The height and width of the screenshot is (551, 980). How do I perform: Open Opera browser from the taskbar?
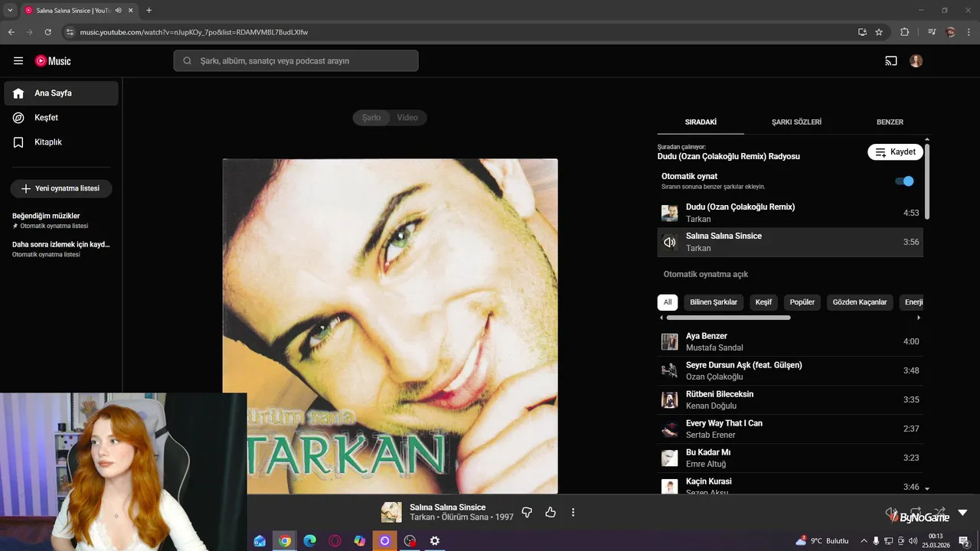click(x=335, y=541)
